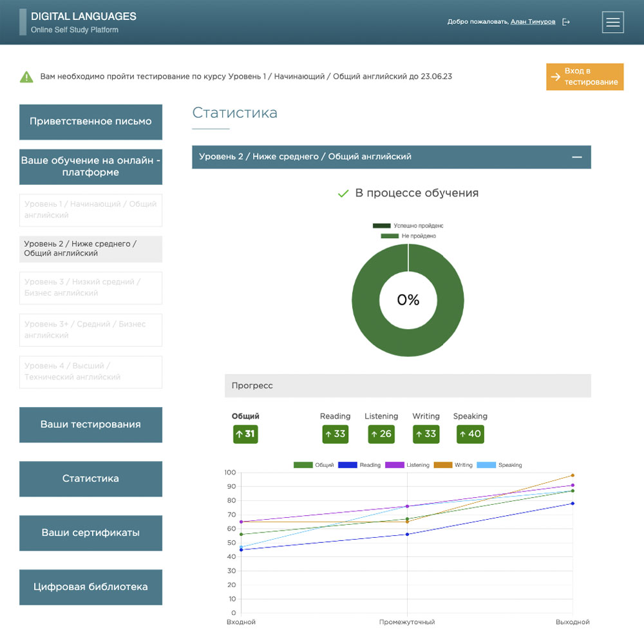This screenshot has height=644, width=644.
Task: Toggle Успешно пройдено in donut legend
Action: coord(408,226)
